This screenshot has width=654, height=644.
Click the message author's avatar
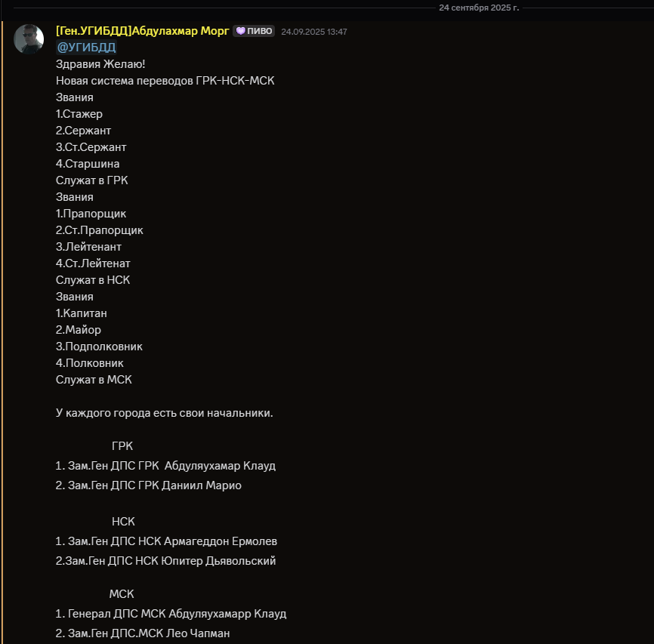pos(29,39)
